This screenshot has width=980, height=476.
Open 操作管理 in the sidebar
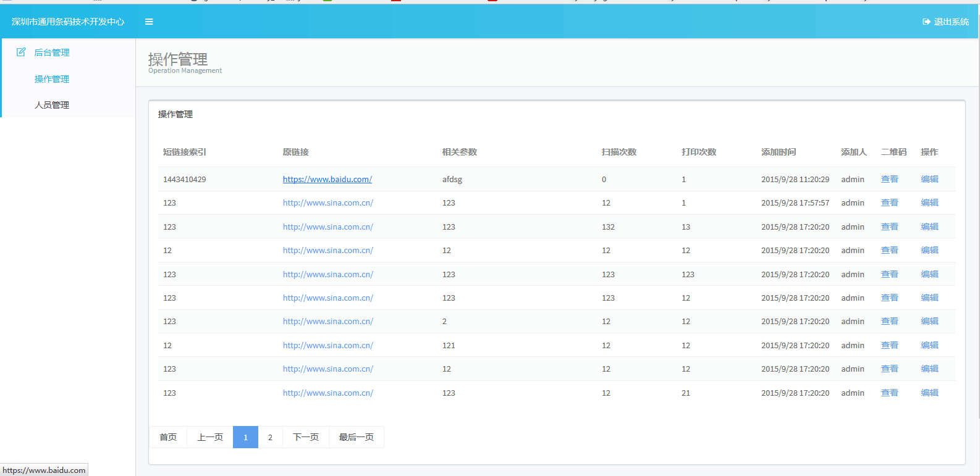[x=52, y=79]
